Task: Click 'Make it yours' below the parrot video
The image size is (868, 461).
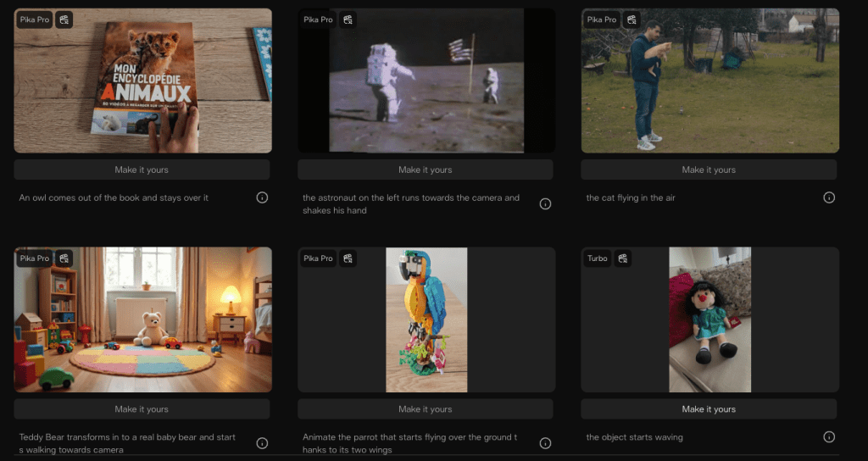Action: 426,409
